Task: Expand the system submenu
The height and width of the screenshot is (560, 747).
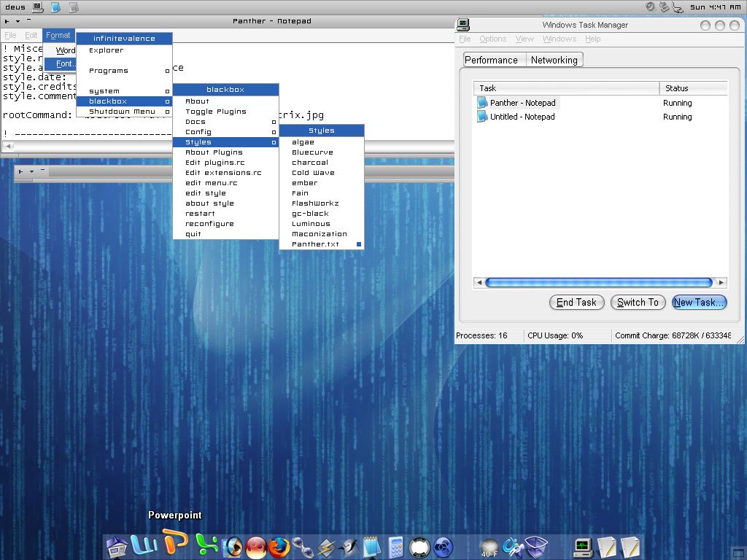Action: coord(124,91)
